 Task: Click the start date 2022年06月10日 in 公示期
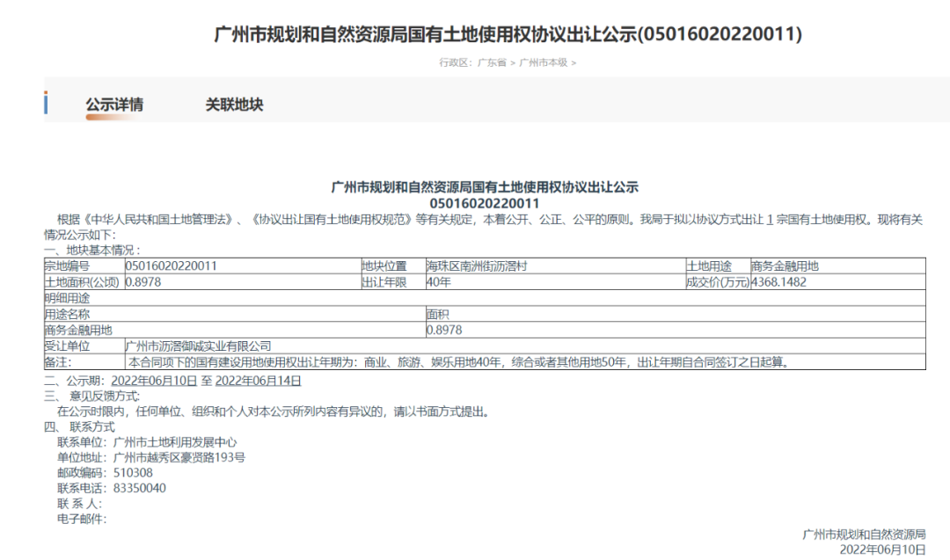155,381
